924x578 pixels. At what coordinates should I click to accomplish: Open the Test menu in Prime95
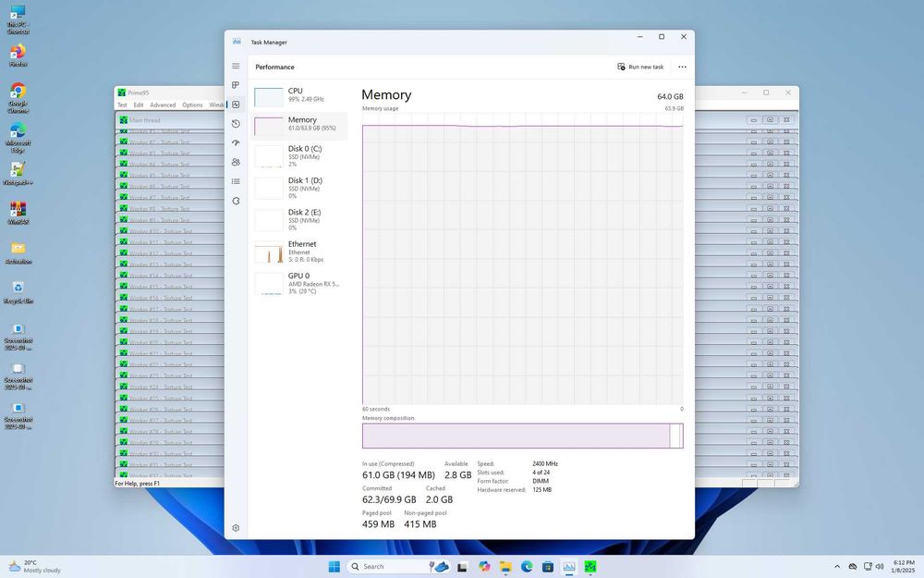pyautogui.click(x=122, y=105)
